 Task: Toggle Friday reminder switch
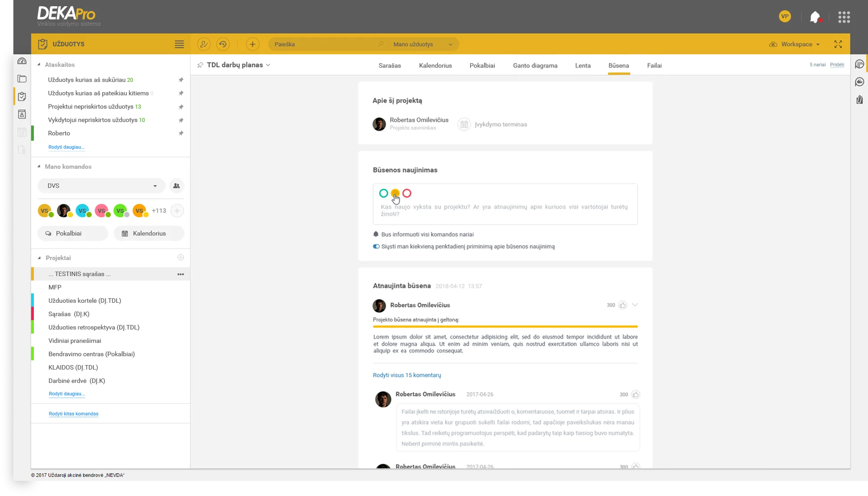pos(376,247)
